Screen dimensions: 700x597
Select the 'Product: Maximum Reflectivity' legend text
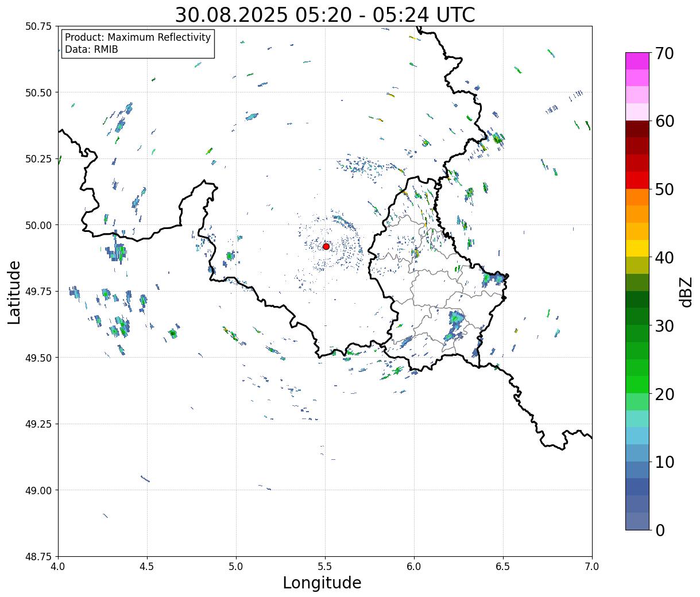click(138, 37)
